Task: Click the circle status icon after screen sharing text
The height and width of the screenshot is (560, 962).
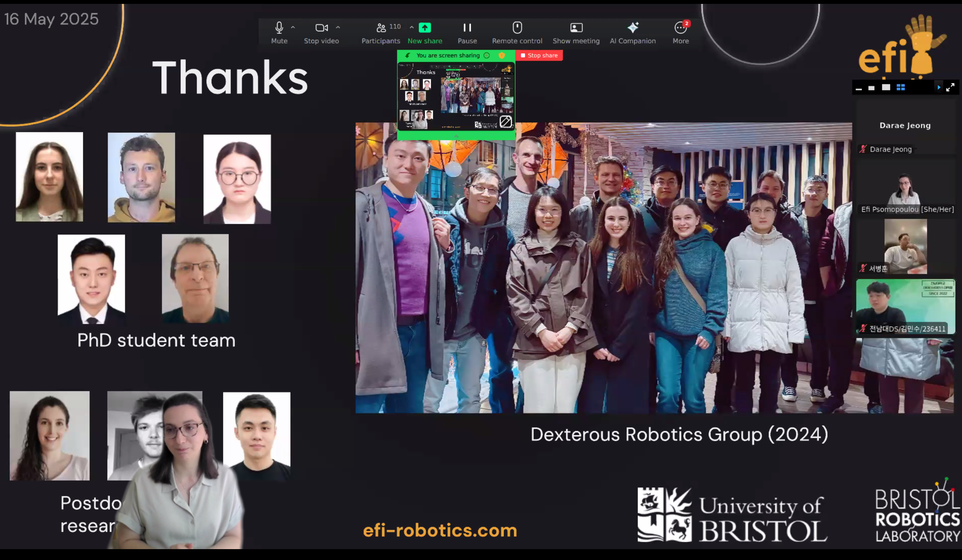Action: tap(487, 56)
